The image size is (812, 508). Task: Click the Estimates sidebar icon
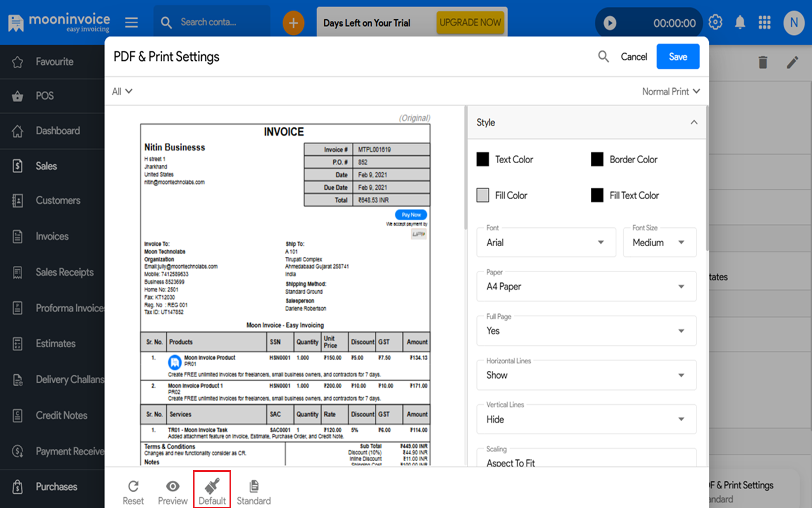click(x=17, y=343)
